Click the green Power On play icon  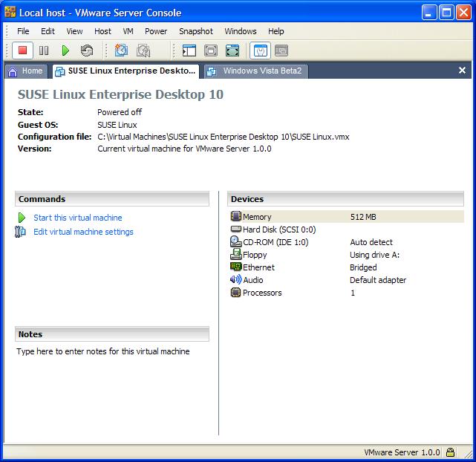click(x=65, y=51)
